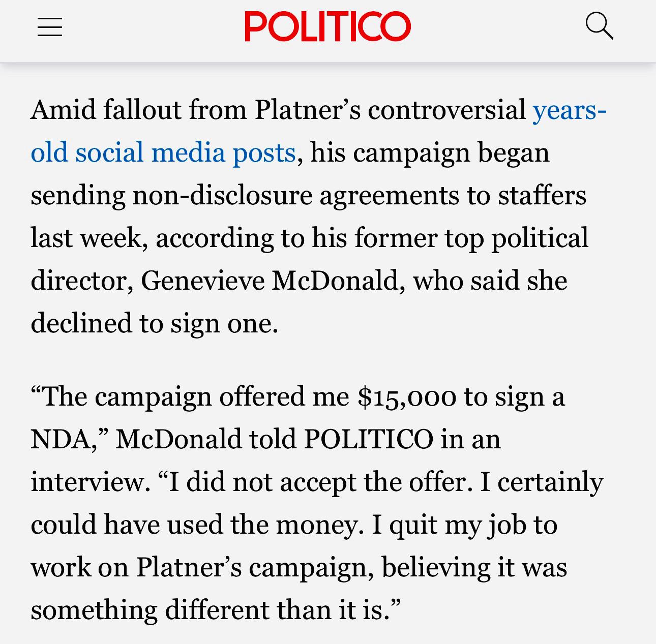The height and width of the screenshot is (644, 656).
Task: Click 'POLITICO' within the quote paragraph
Action: [x=369, y=439]
